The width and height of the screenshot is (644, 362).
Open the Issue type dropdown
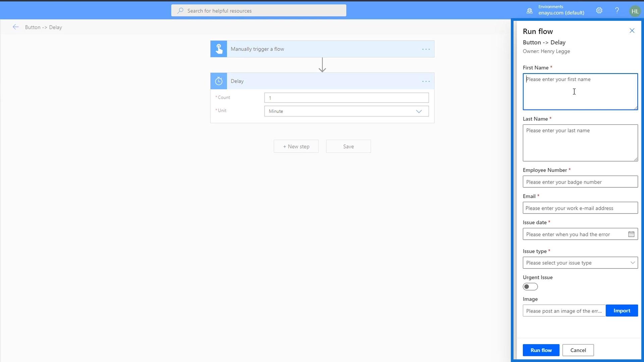point(580,263)
